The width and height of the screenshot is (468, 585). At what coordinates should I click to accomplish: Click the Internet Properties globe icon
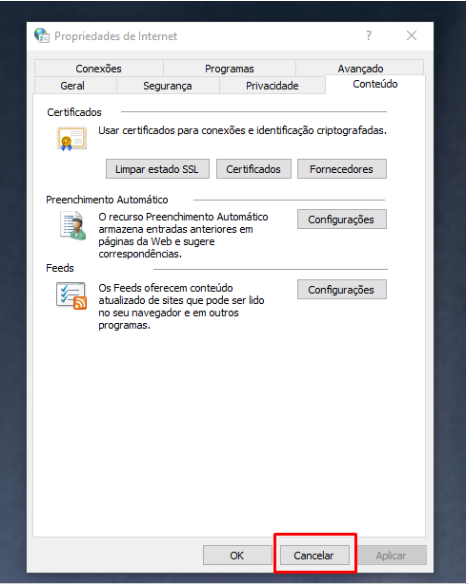click(41, 36)
